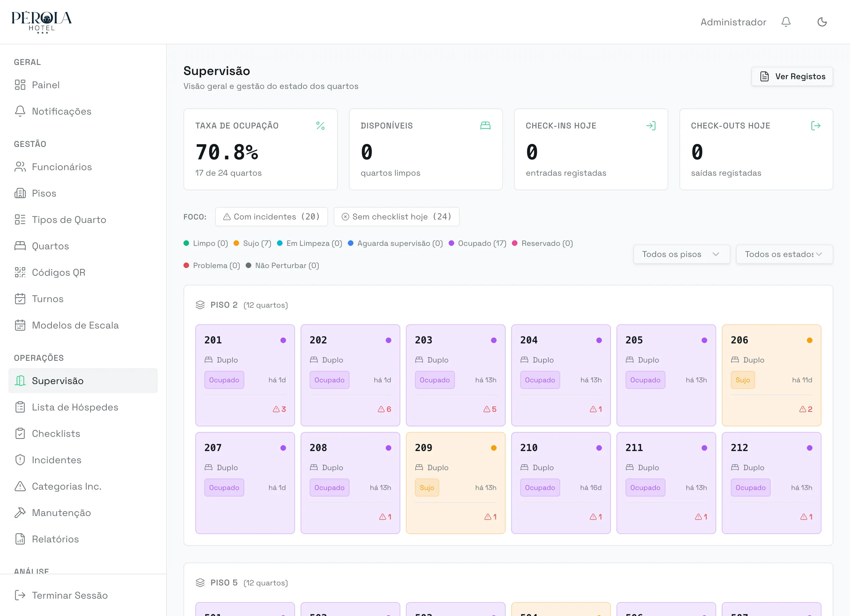850x616 pixels.
Task: Click the Disponíveis bed icon
Action: click(x=485, y=126)
